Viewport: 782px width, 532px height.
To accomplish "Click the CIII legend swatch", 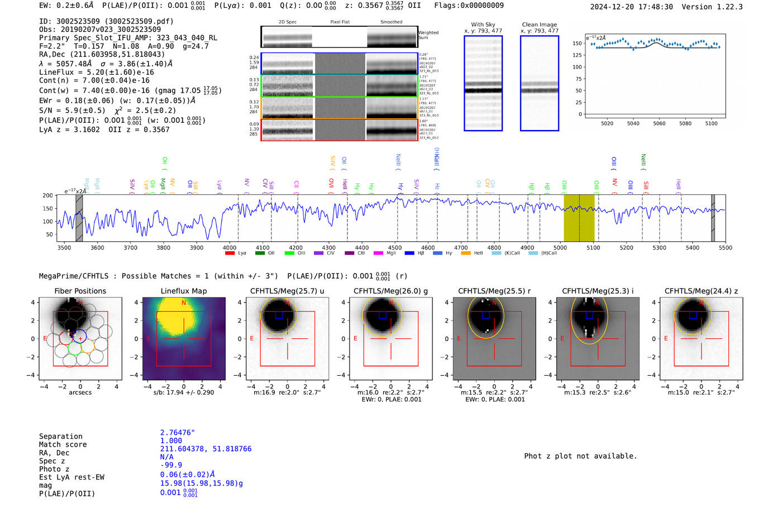I will 349,253.
